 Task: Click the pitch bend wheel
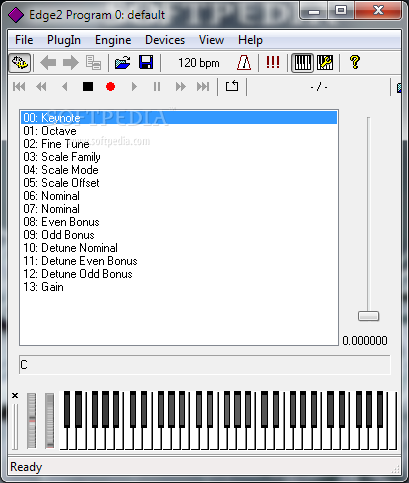(x=32, y=421)
